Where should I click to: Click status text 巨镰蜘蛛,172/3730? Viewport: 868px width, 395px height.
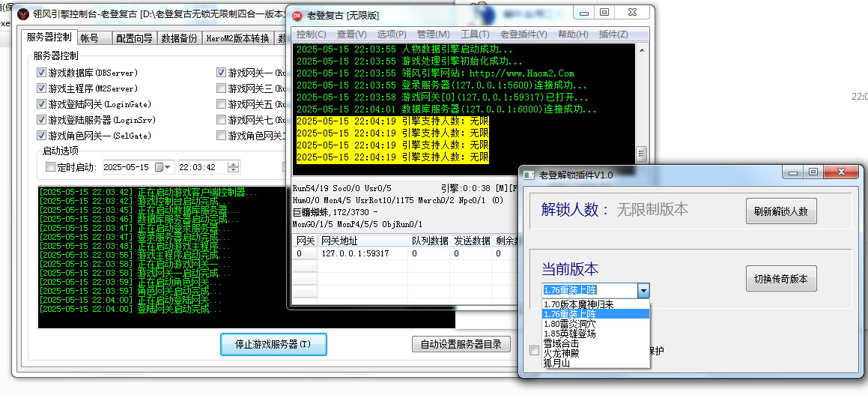335,212
